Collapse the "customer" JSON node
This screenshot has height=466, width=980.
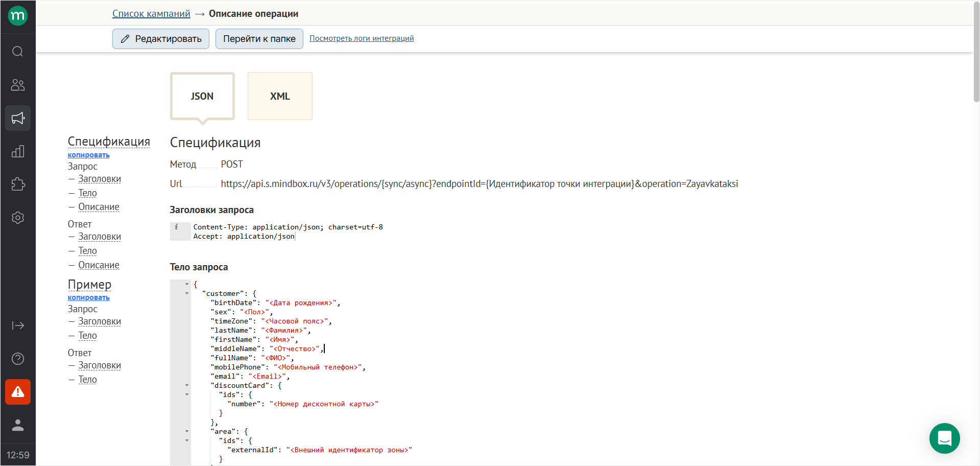coord(187,293)
